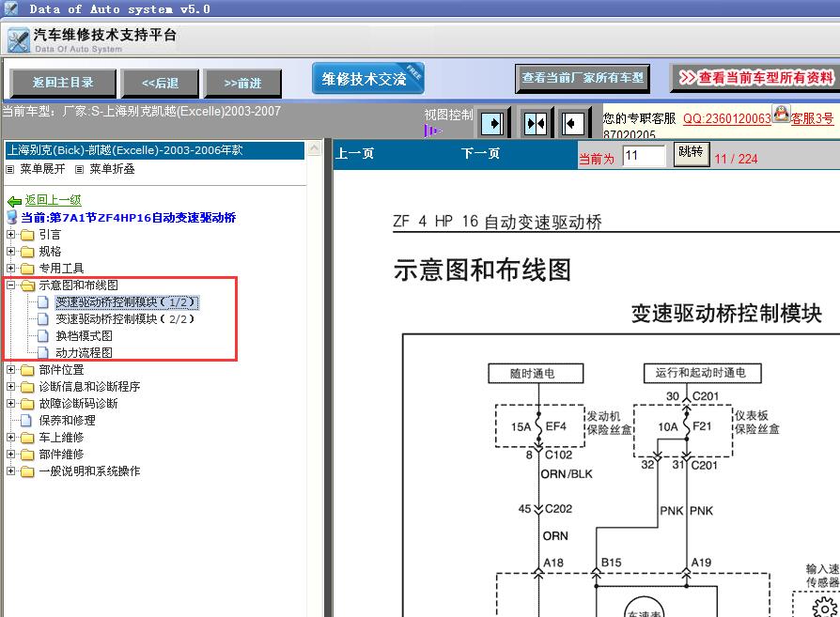Click the page icon for 动力流程图

click(x=43, y=352)
